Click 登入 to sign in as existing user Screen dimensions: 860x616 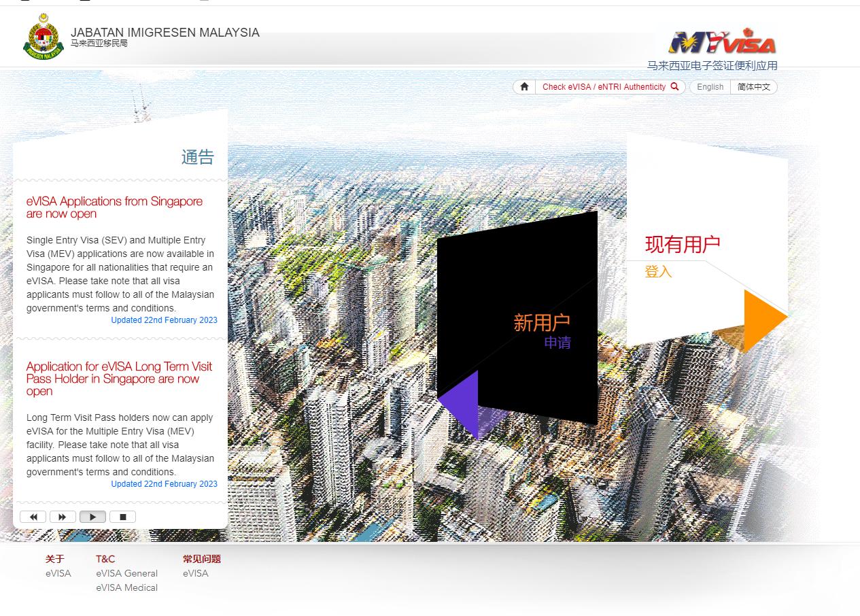pyautogui.click(x=657, y=271)
